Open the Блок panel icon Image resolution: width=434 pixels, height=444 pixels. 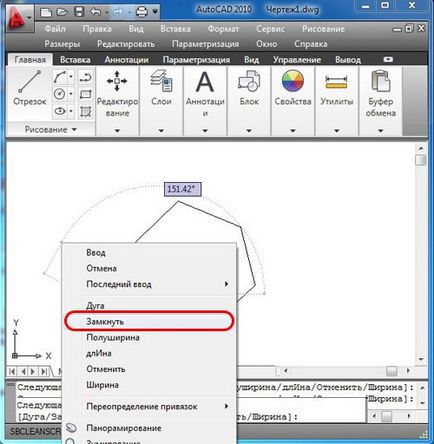pos(249,81)
